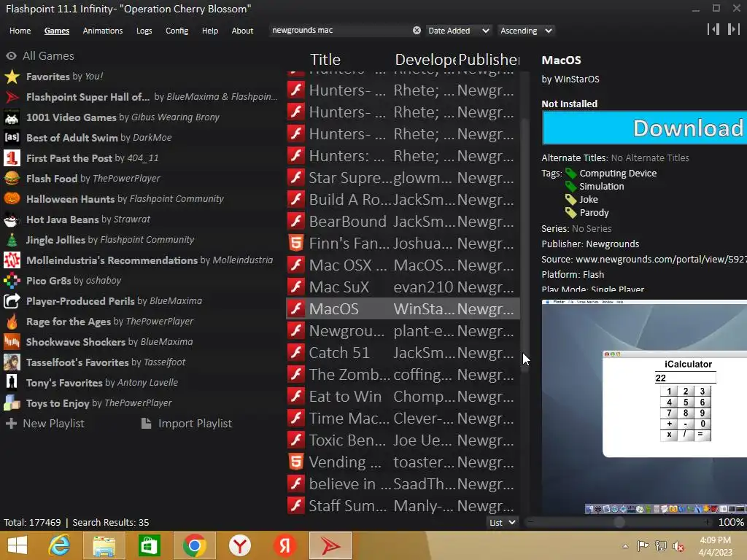Select the BearBound game row
This screenshot has height=560, width=747.
coord(403,221)
